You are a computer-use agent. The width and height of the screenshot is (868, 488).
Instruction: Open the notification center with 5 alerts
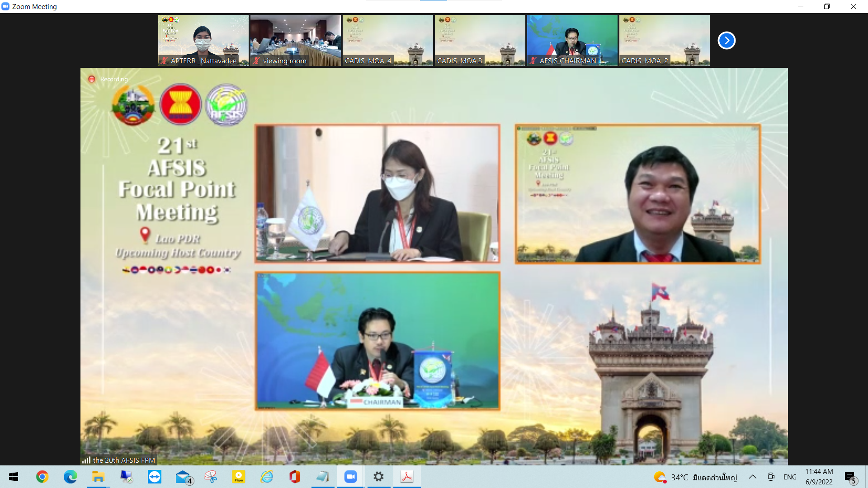click(x=850, y=477)
